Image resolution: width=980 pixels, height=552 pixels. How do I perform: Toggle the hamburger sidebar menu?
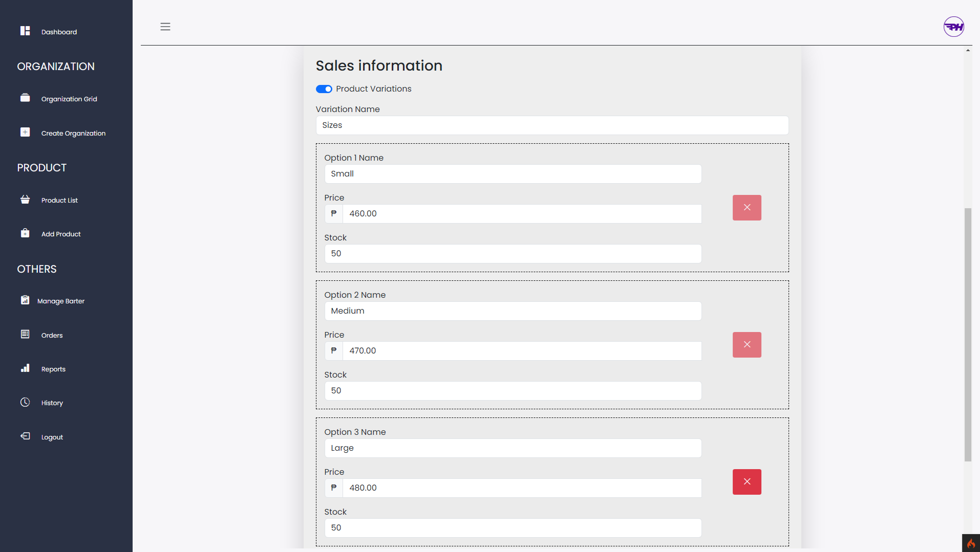click(165, 27)
